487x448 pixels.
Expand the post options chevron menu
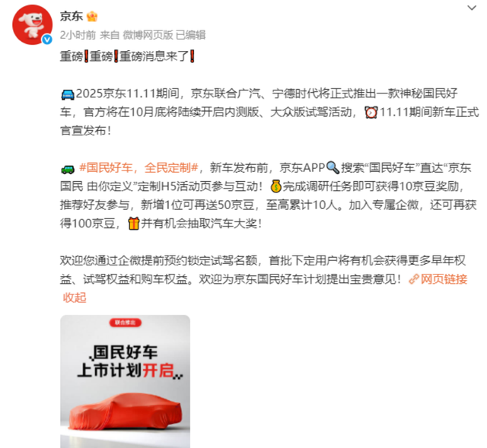coord(472,8)
